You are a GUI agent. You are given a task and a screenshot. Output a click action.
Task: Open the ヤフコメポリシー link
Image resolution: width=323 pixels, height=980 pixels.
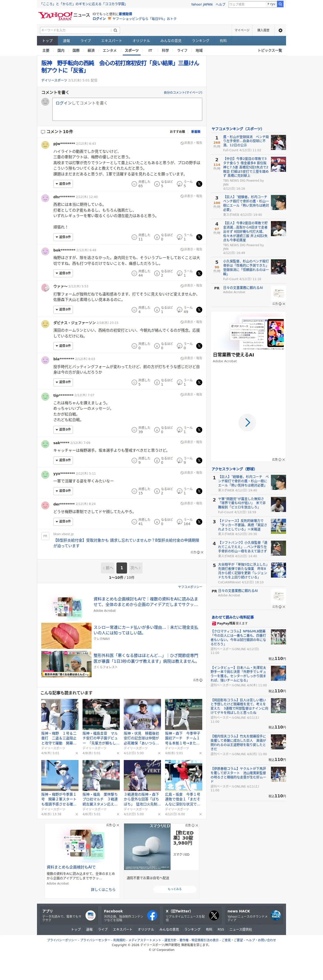click(190, 587)
